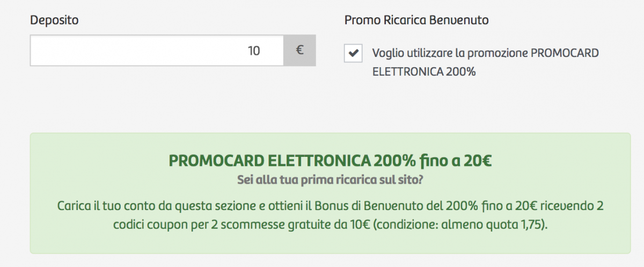Click 'ELETTRONICA 200%' on the checkbox label's second line
Screen dimensions: 644x267
pos(424,71)
